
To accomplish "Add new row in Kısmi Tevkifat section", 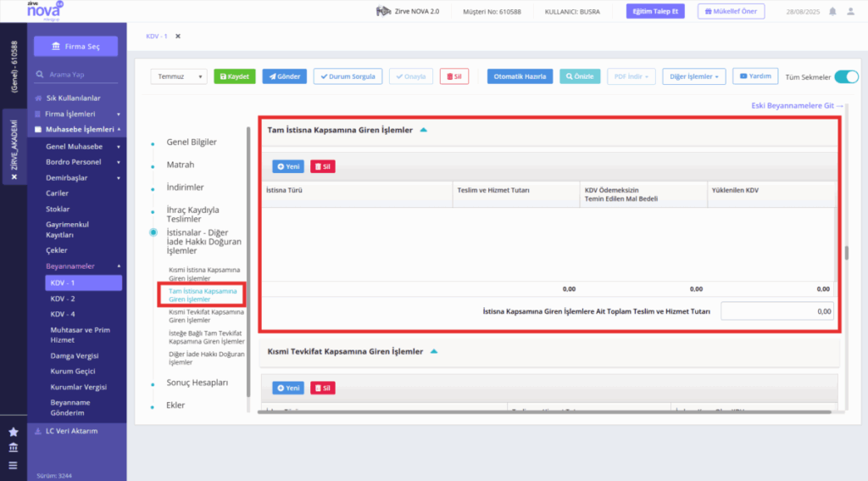I will [288, 388].
